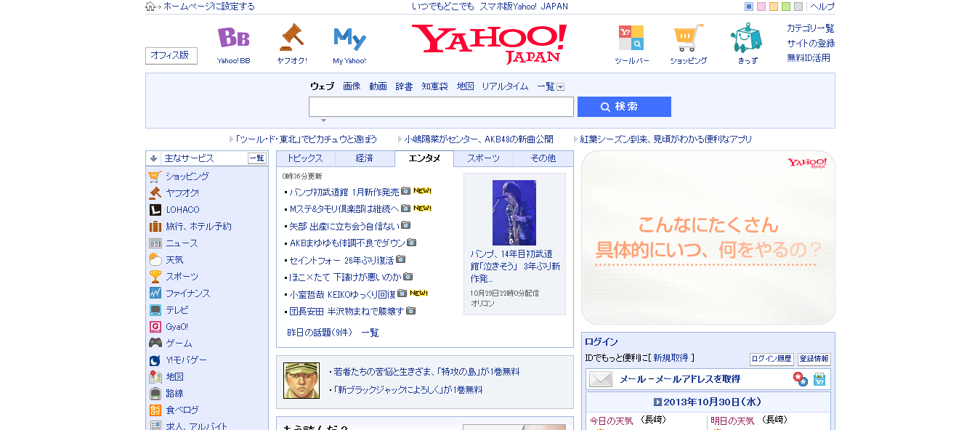Select the 知恵袋 search type
This screenshot has height=430, width=980.
click(435, 86)
